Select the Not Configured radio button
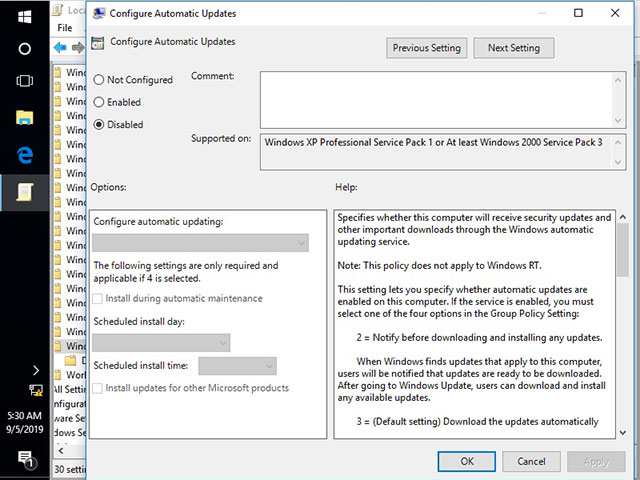Screen dimensions: 640x480 click(x=99, y=80)
